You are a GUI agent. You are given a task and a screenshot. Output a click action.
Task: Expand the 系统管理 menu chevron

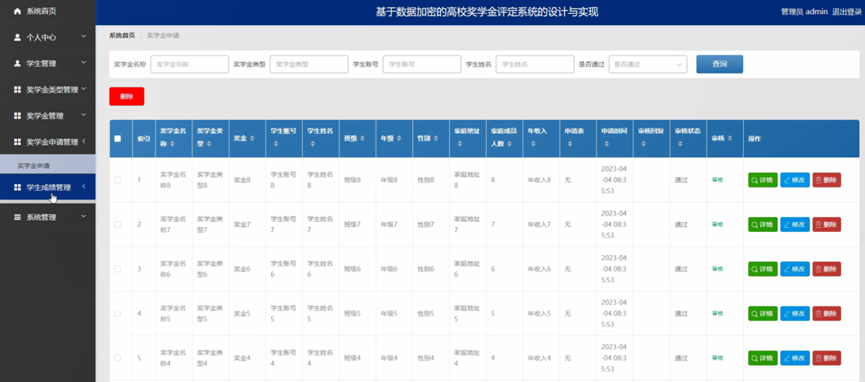(x=83, y=217)
